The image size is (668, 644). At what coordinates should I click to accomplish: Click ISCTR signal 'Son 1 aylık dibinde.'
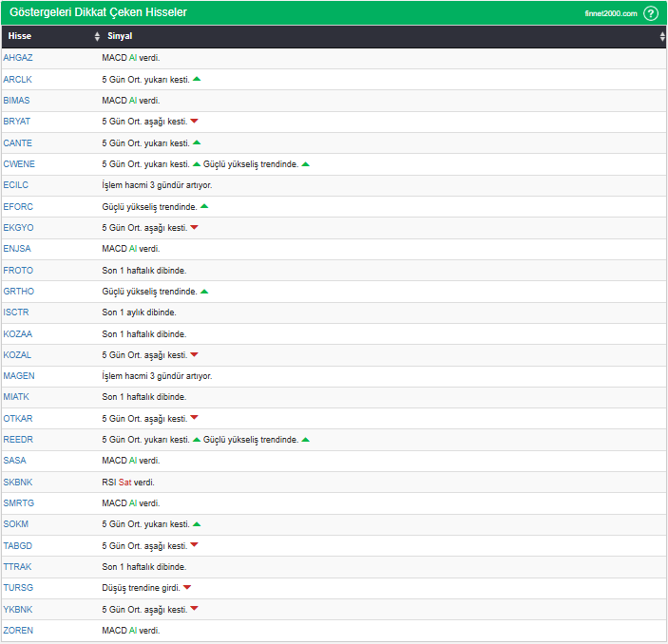[139, 313]
